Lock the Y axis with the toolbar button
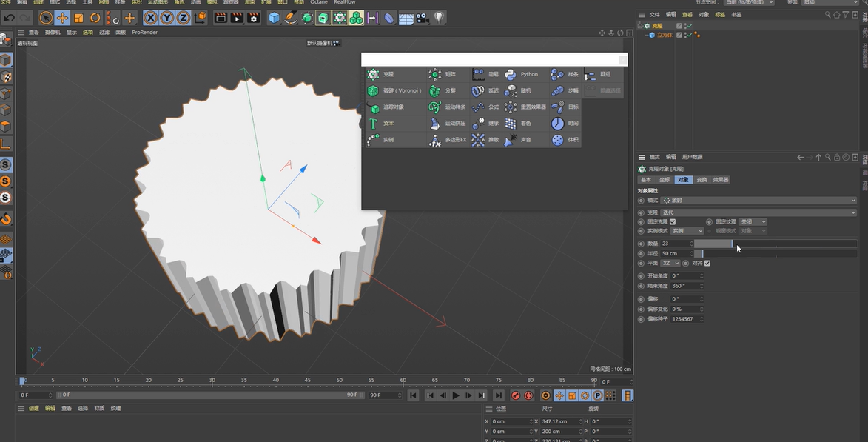This screenshot has width=868, height=442. [x=165, y=17]
